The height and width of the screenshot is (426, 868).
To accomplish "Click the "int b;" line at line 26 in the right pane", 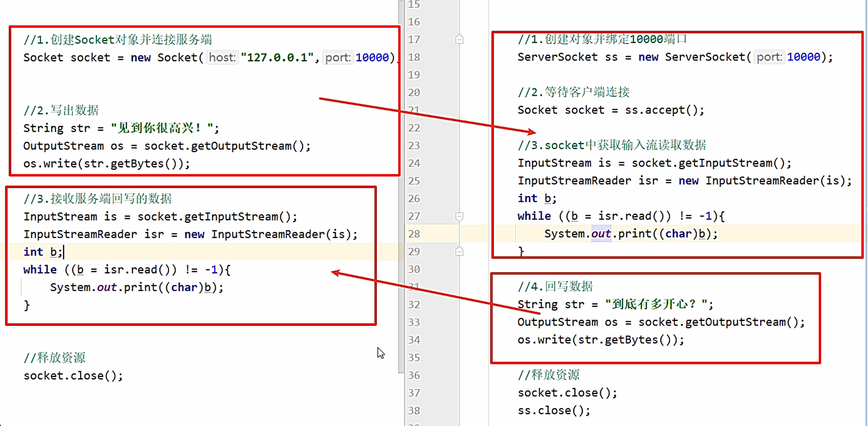I will click(537, 198).
